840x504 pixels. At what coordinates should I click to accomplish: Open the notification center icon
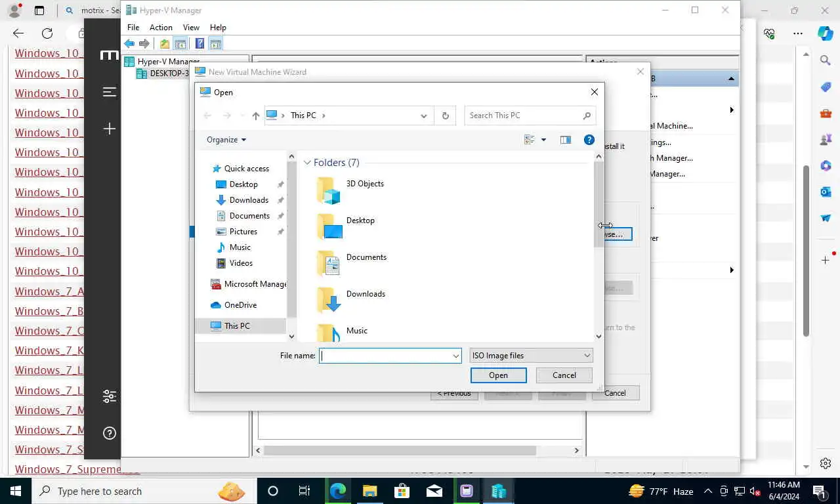(819, 491)
